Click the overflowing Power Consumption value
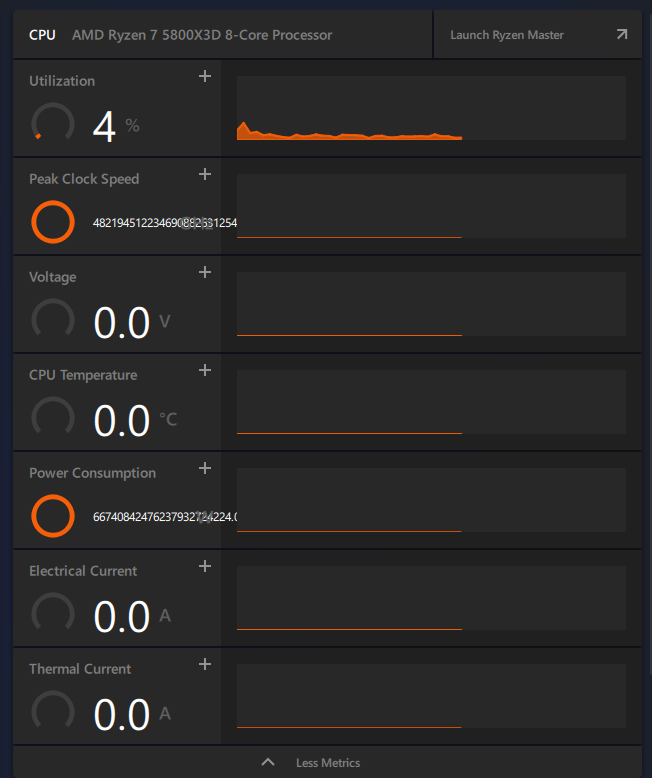The height and width of the screenshot is (778, 652). point(165,517)
